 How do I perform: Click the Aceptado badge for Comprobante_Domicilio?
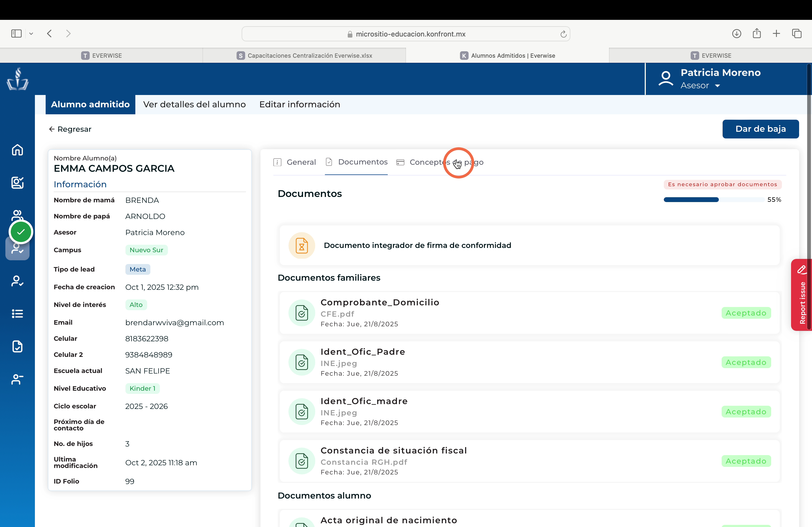(x=746, y=313)
